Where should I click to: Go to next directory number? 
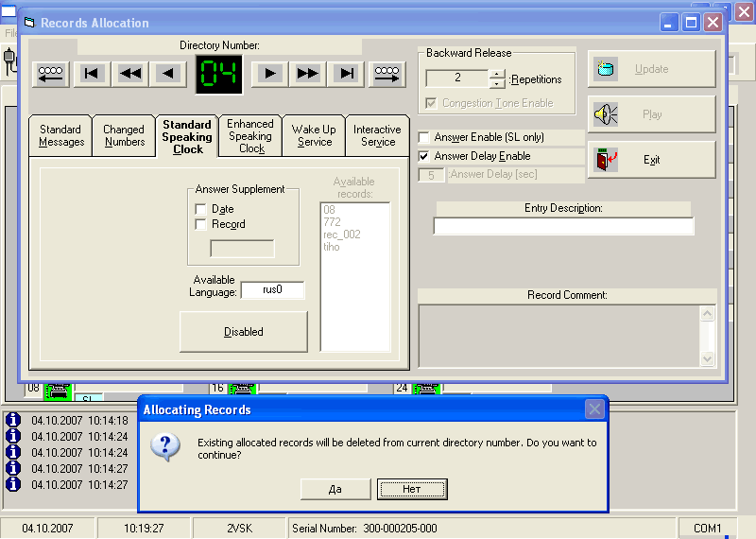click(269, 74)
